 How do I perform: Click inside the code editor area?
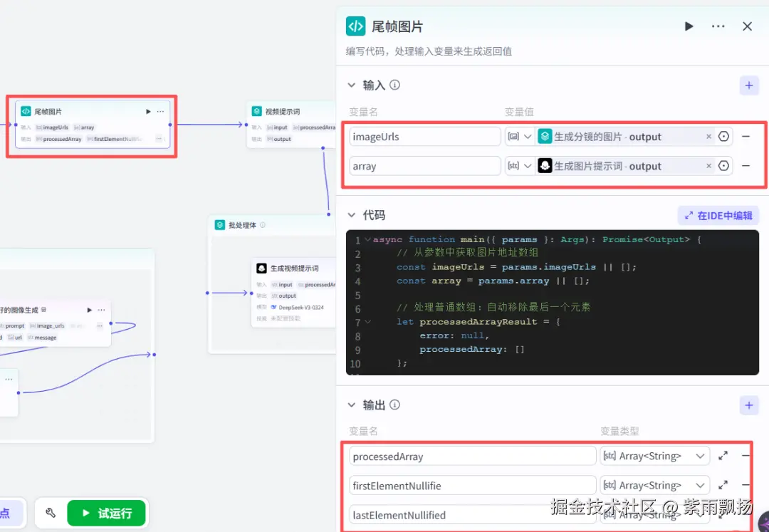coord(553,303)
